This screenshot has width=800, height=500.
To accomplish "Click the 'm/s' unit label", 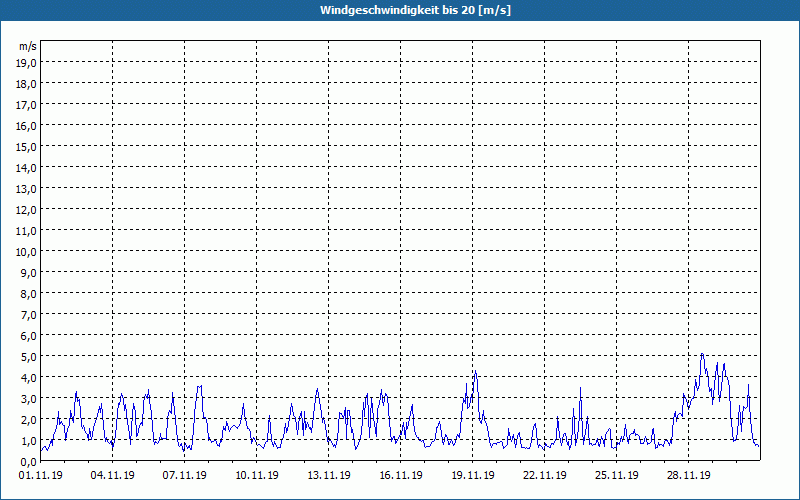I will pyautogui.click(x=28, y=46).
